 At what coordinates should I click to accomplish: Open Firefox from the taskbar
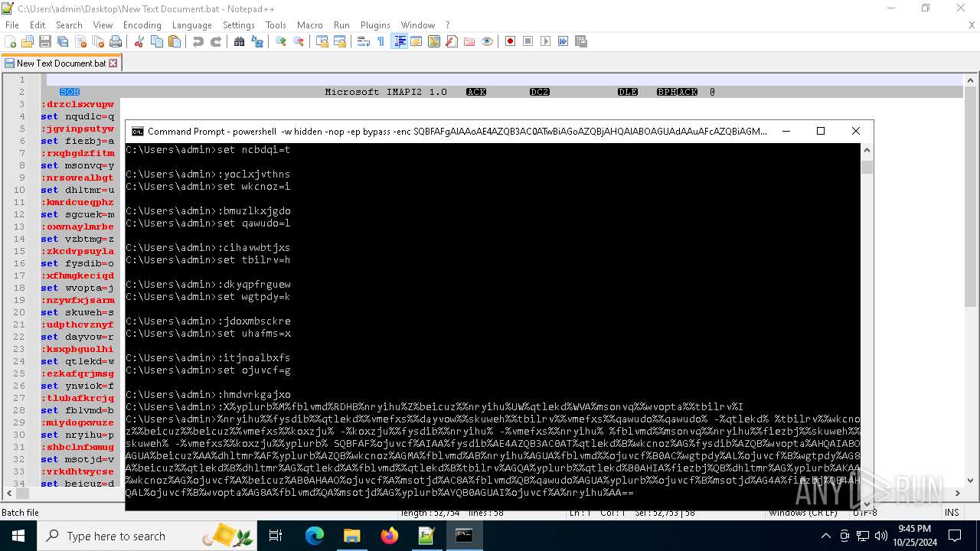[x=390, y=536]
